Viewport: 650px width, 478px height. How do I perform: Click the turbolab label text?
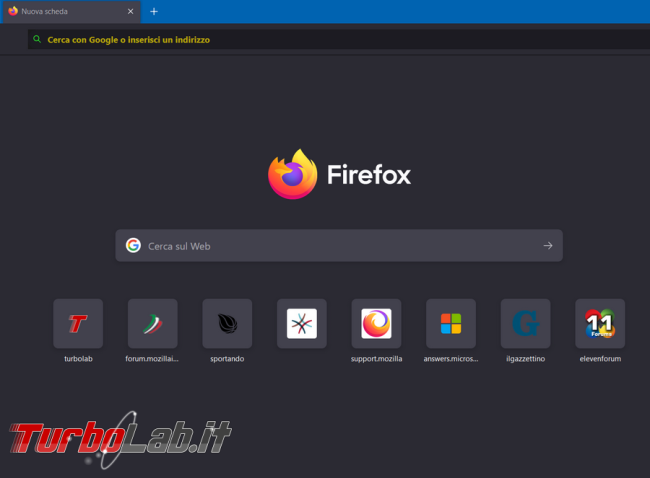click(78, 359)
